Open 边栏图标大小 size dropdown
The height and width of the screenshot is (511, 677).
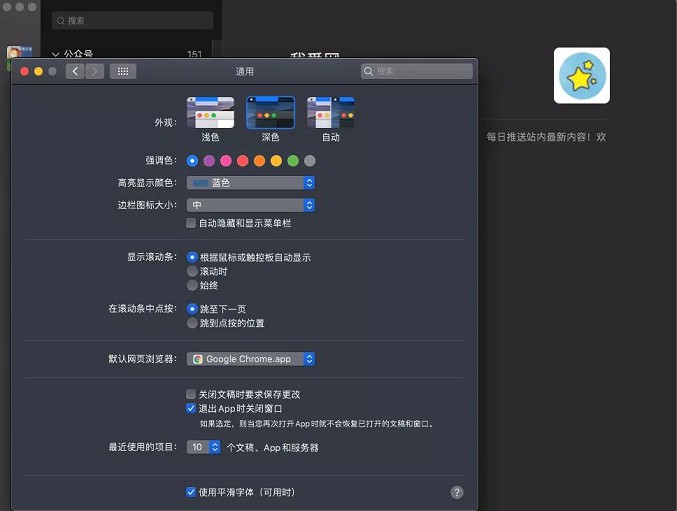pos(251,205)
